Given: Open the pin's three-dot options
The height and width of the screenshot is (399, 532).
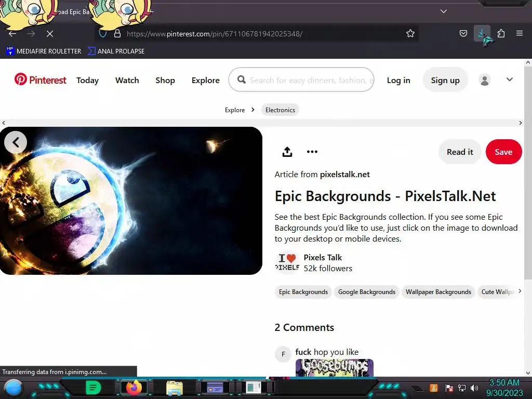Looking at the screenshot, I should pyautogui.click(x=312, y=152).
